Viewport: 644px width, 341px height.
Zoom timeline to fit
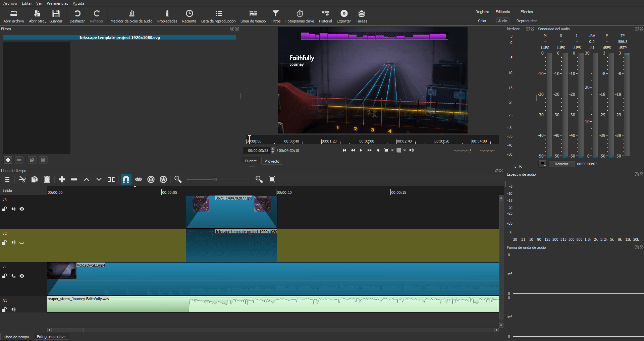point(272,179)
